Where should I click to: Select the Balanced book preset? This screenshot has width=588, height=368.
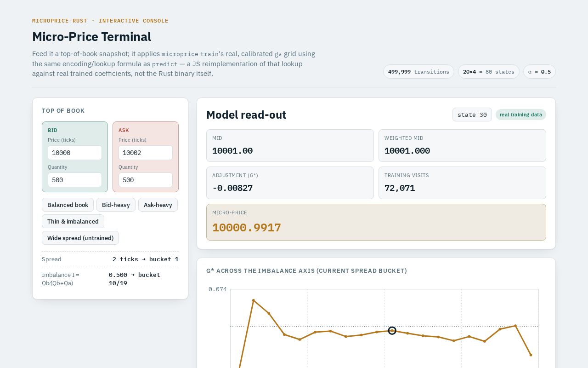(68, 205)
